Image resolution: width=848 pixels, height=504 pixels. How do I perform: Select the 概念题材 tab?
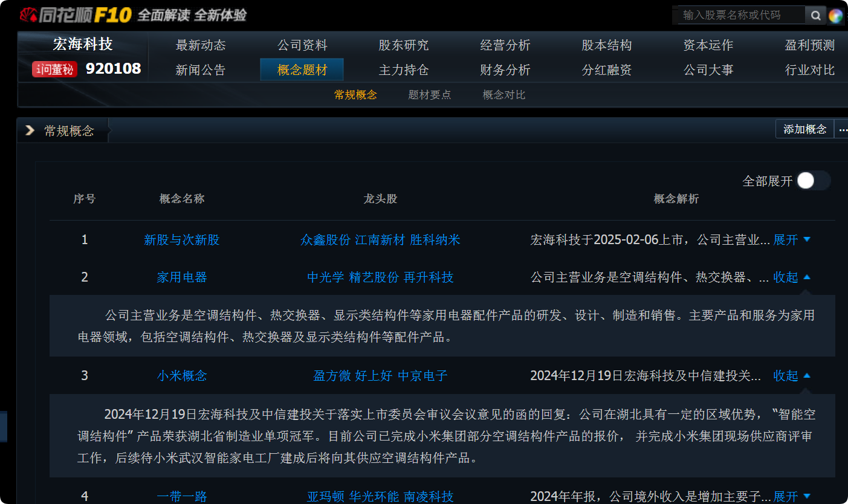tap(302, 69)
